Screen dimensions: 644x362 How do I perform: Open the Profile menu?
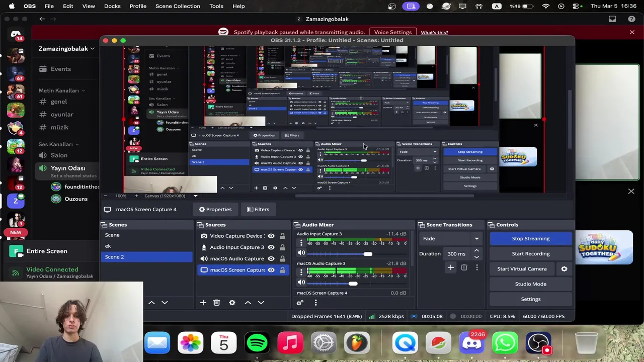138,6
